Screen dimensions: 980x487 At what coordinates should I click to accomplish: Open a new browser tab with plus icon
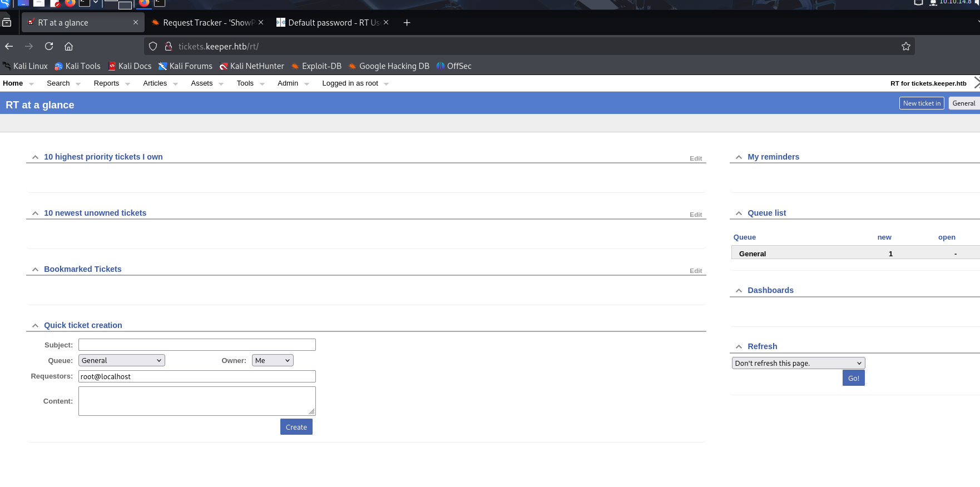[x=407, y=23]
